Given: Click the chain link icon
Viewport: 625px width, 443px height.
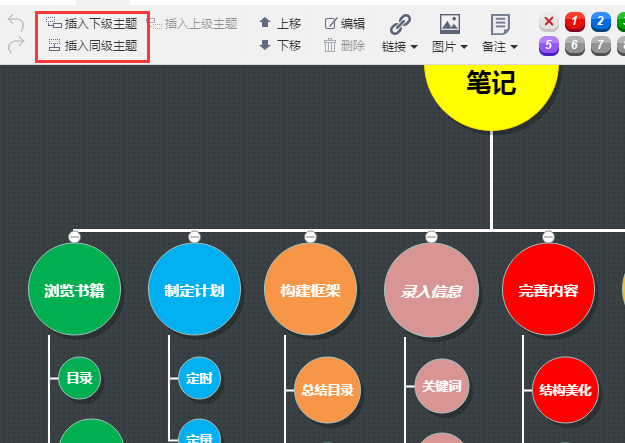Looking at the screenshot, I should (400, 24).
